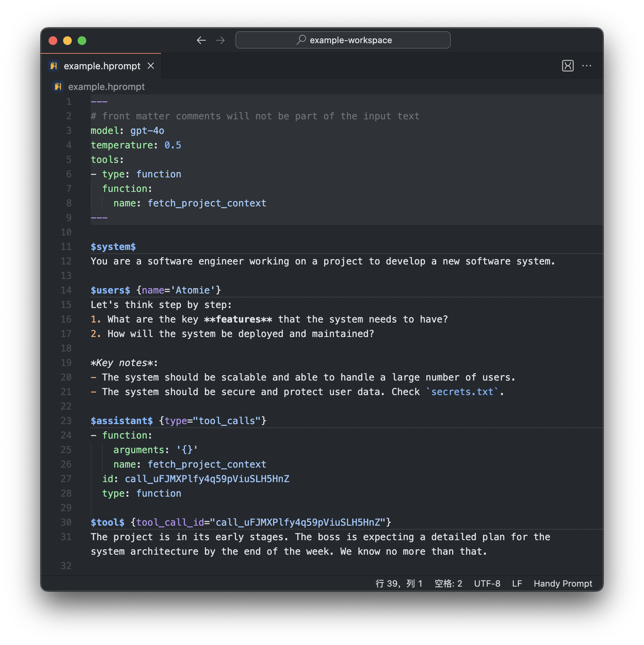Select the example.hprompt tab
The height and width of the screenshot is (645, 644).
(x=102, y=66)
